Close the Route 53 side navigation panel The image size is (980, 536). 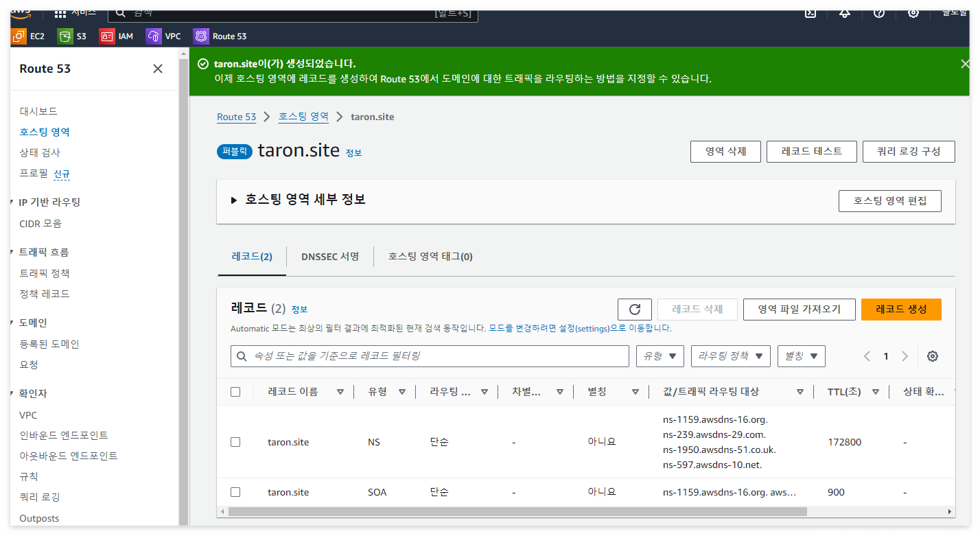tap(158, 69)
